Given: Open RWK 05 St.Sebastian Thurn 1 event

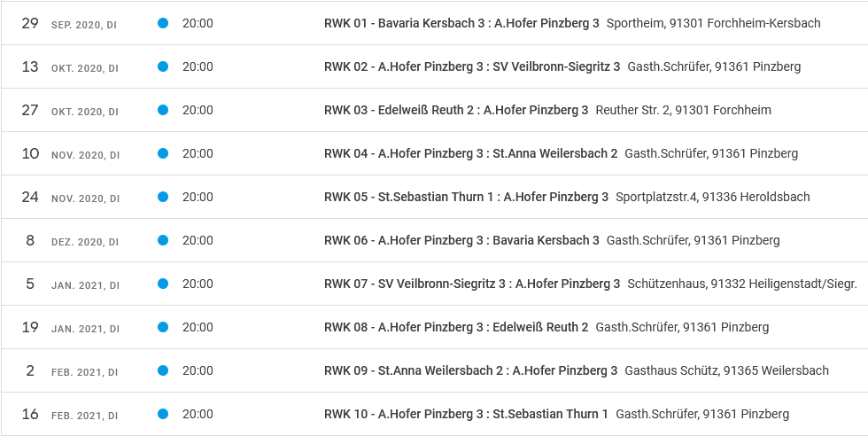Looking at the screenshot, I should 466,197.
